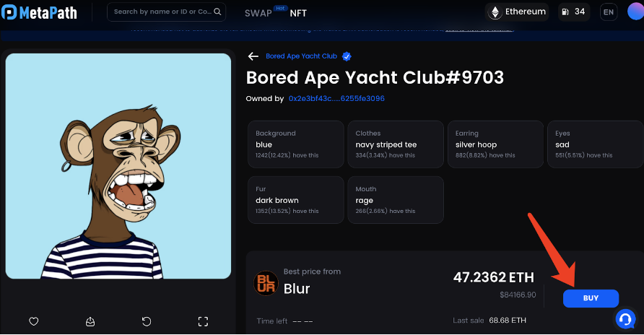Screen dimensions: 644x335
Task: Click inside the search by name field
Action: [x=162, y=12]
